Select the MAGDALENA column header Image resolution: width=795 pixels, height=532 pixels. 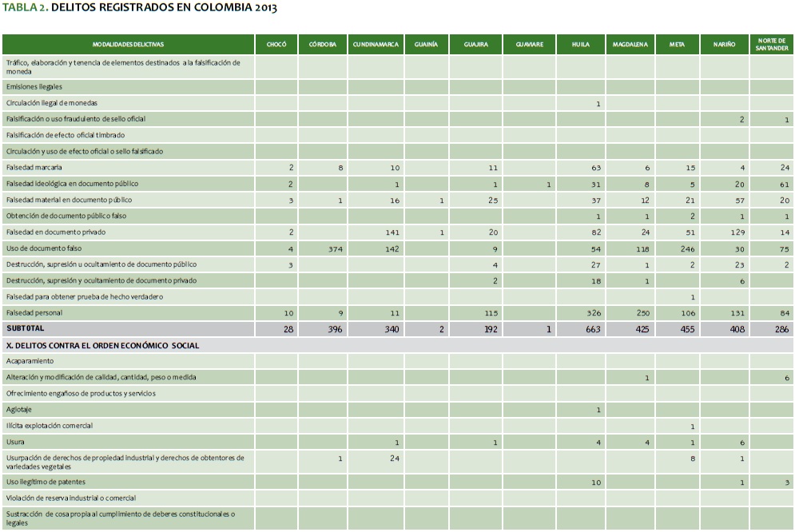point(629,45)
